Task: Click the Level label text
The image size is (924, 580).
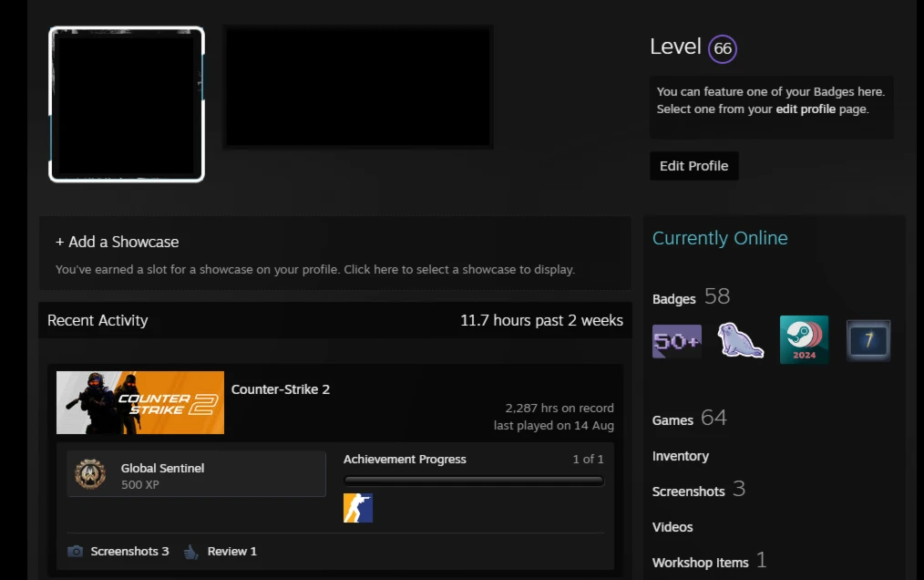Action: pyautogui.click(x=675, y=47)
